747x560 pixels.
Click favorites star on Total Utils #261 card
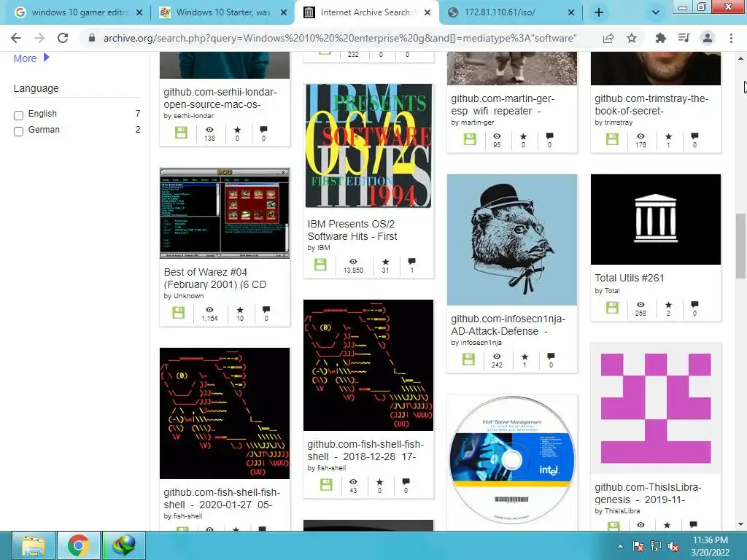(668, 304)
